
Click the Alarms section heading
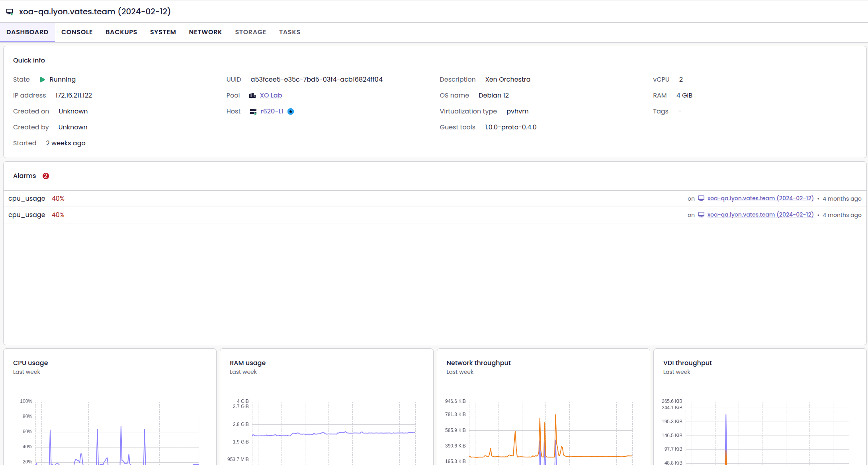click(25, 176)
